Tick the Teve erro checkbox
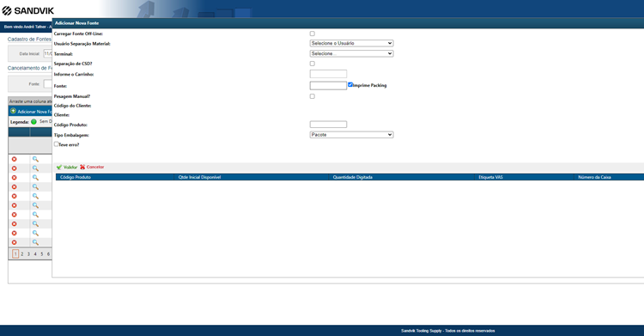This screenshot has width=644, height=336. [x=57, y=144]
